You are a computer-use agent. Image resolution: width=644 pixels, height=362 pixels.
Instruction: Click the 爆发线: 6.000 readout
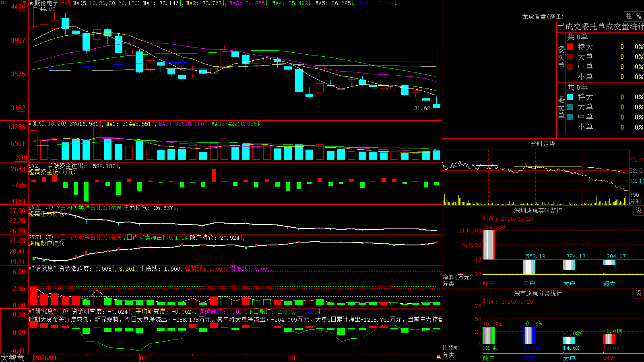click(251, 269)
